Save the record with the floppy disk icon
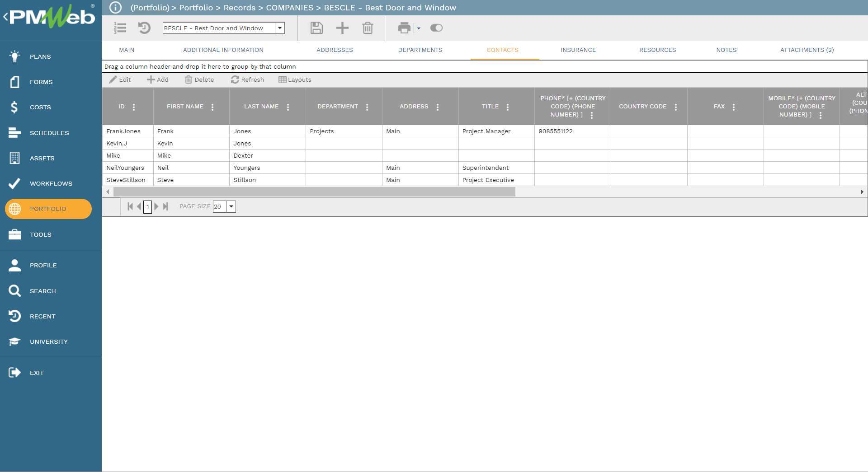Screen dimensions: 868x472 pyautogui.click(x=316, y=28)
